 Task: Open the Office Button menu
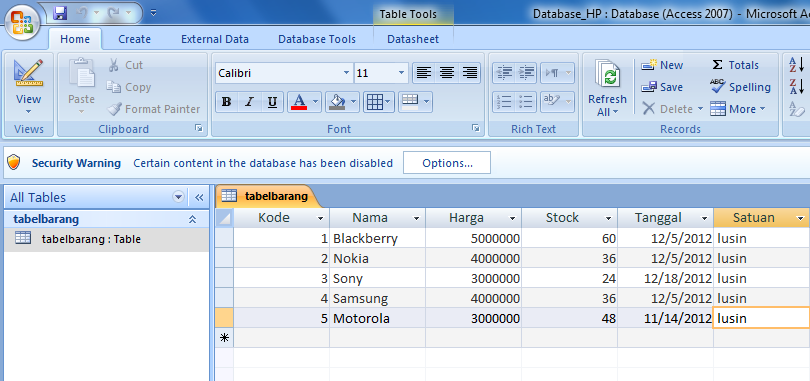22,23
